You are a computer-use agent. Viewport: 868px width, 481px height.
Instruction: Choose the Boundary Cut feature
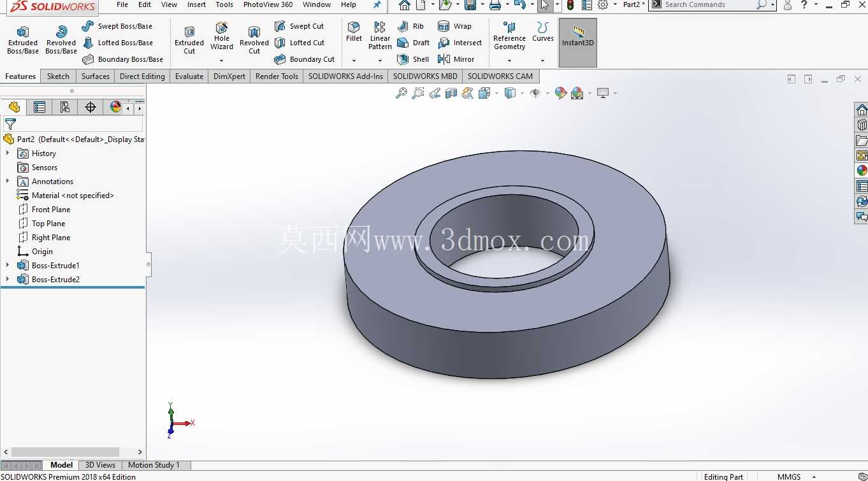pos(304,59)
